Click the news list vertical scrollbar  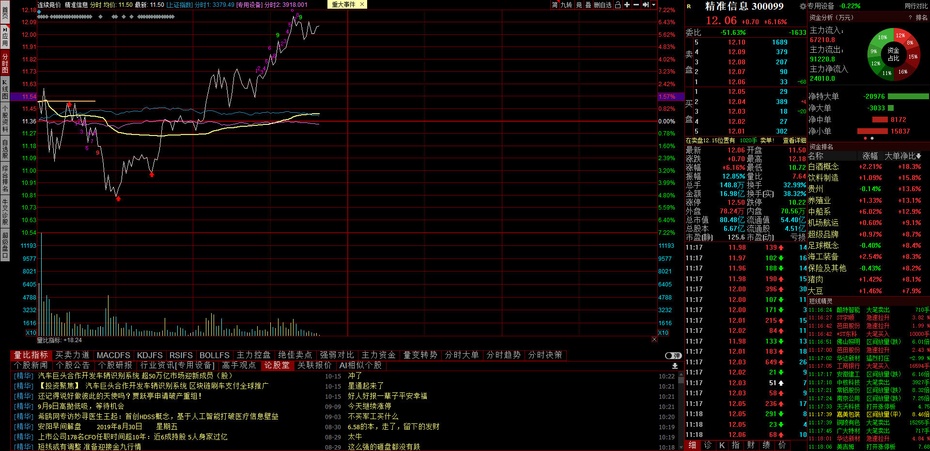680,409
